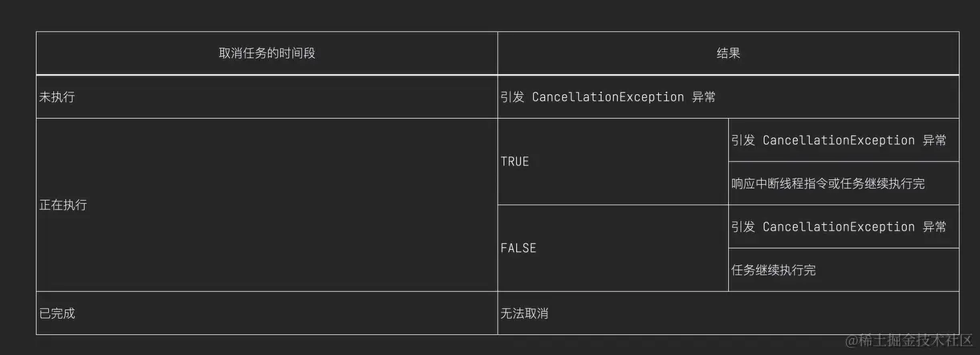The width and height of the screenshot is (980, 355).
Task: Click CancellationException in the FALSE row
Action: click(839, 227)
